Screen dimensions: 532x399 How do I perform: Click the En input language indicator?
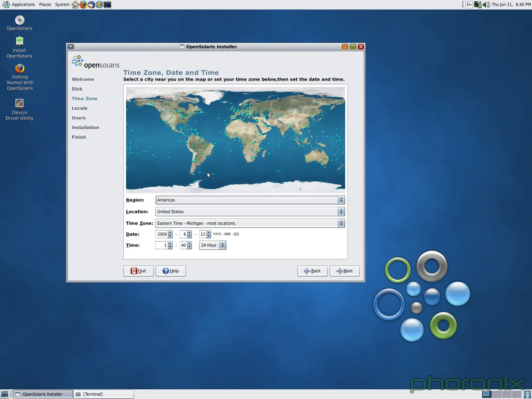[x=469, y=5]
